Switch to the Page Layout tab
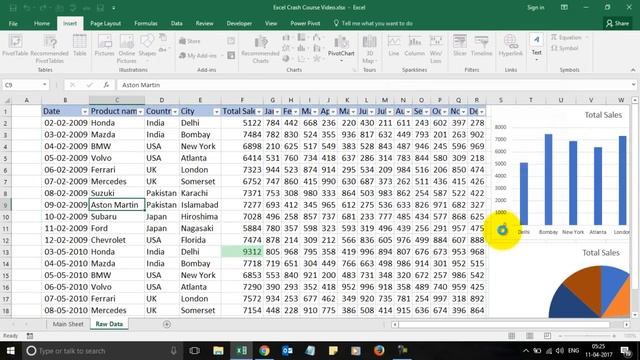 coord(105,24)
